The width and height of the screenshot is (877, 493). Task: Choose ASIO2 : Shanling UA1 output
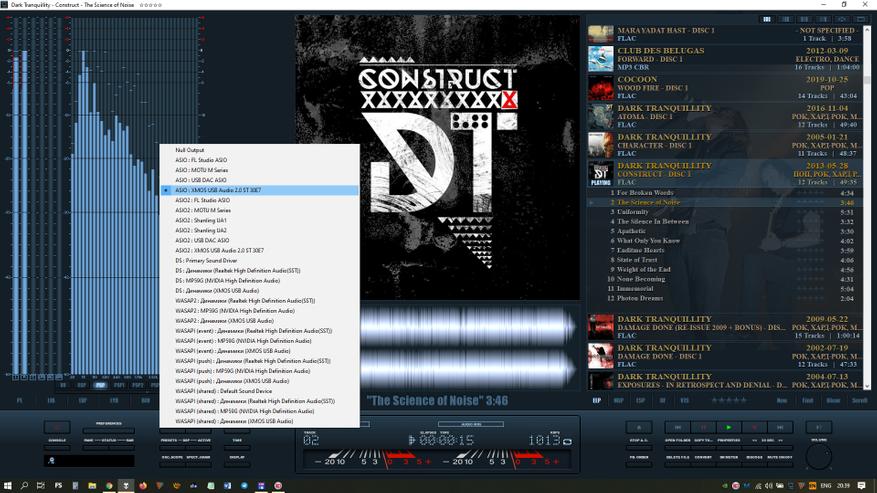260,220
